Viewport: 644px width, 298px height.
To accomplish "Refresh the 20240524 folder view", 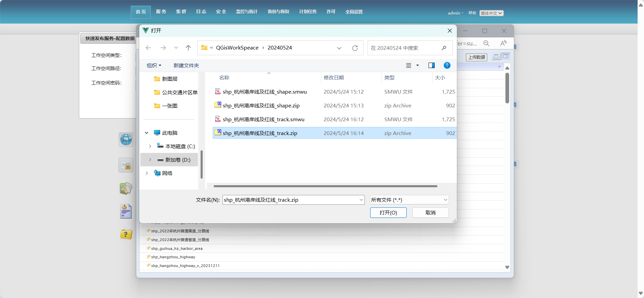I will tap(355, 48).
